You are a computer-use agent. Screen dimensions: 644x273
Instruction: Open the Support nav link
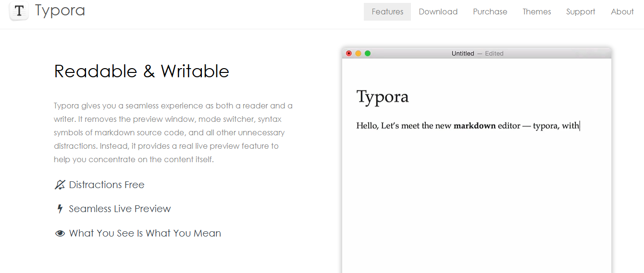pos(581,12)
